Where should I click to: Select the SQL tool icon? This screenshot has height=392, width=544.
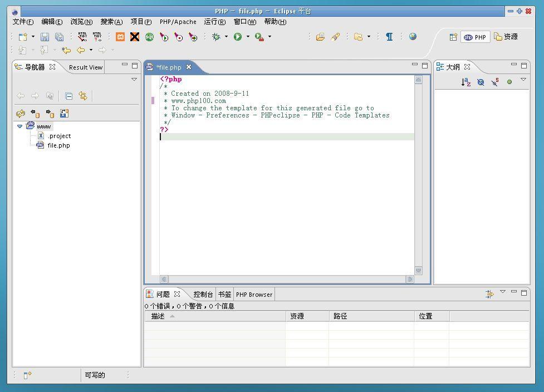(149, 37)
